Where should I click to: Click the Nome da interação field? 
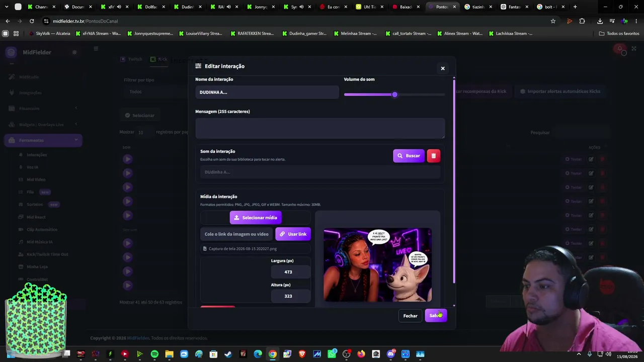click(267, 93)
